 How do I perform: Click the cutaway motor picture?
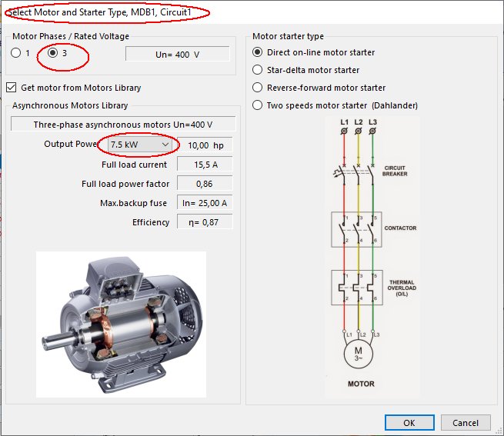point(121,324)
